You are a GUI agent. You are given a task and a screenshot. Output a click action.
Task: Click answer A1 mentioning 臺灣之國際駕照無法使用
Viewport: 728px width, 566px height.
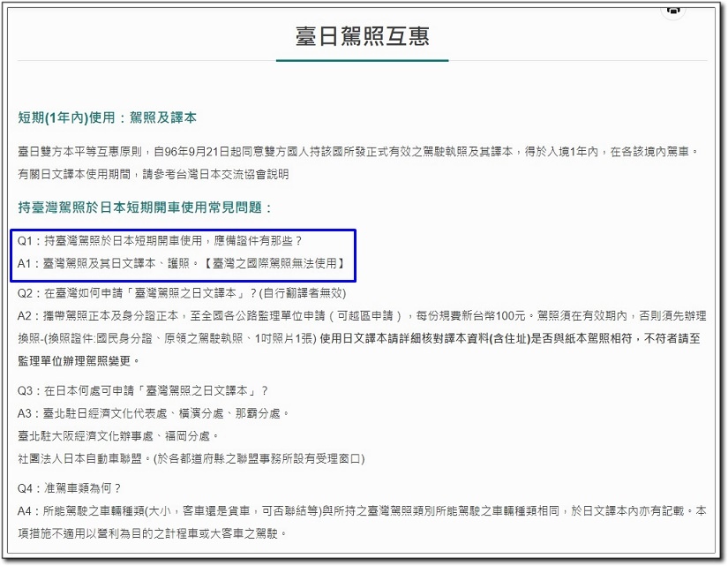tap(182, 263)
